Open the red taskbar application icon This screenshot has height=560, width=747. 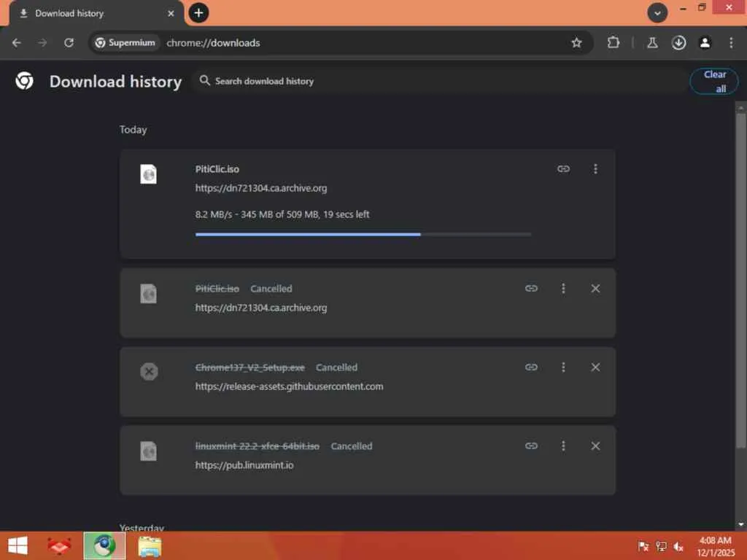pyautogui.click(x=60, y=545)
